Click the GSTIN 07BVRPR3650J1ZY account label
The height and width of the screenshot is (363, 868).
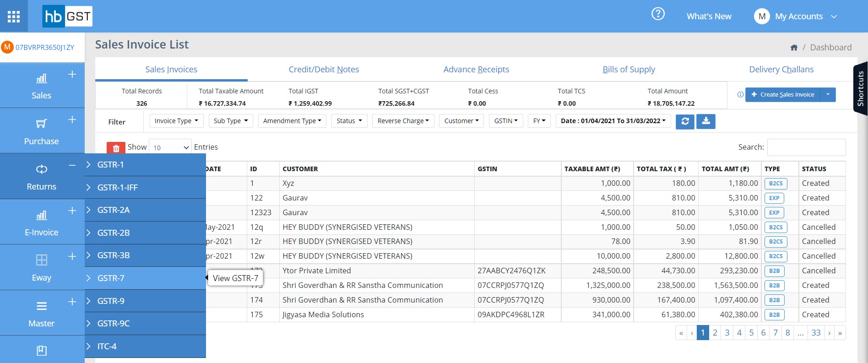tap(45, 48)
